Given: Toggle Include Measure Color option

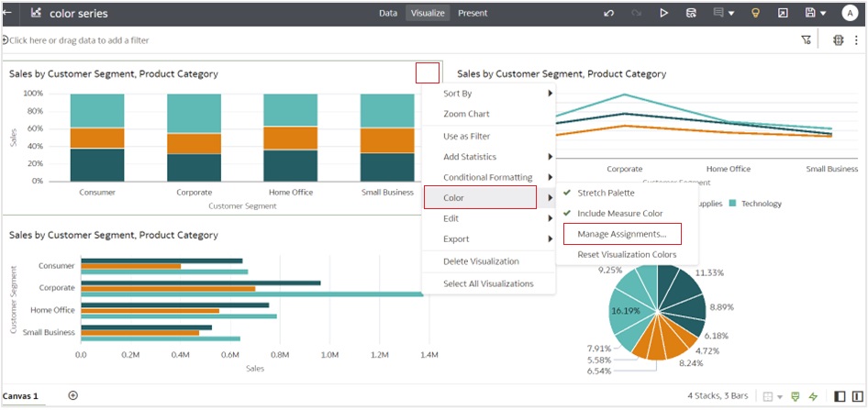Looking at the screenshot, I should tap(619, 214).
